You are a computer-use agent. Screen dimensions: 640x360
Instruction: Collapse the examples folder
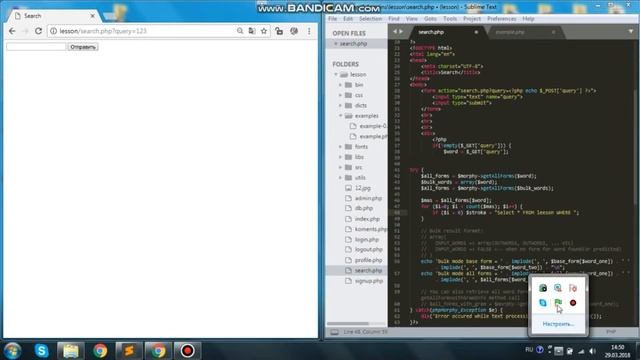click(x=340, y=116)
